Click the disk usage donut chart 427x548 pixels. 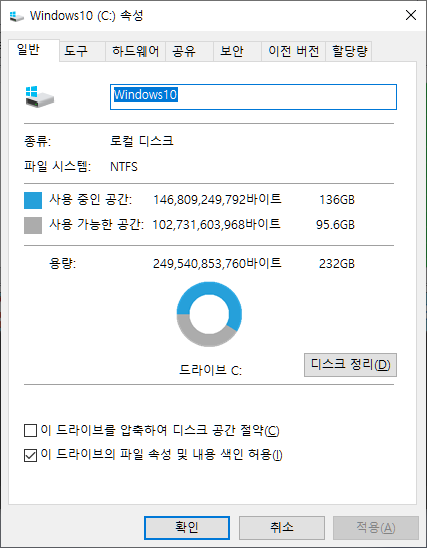coord(209,314)
